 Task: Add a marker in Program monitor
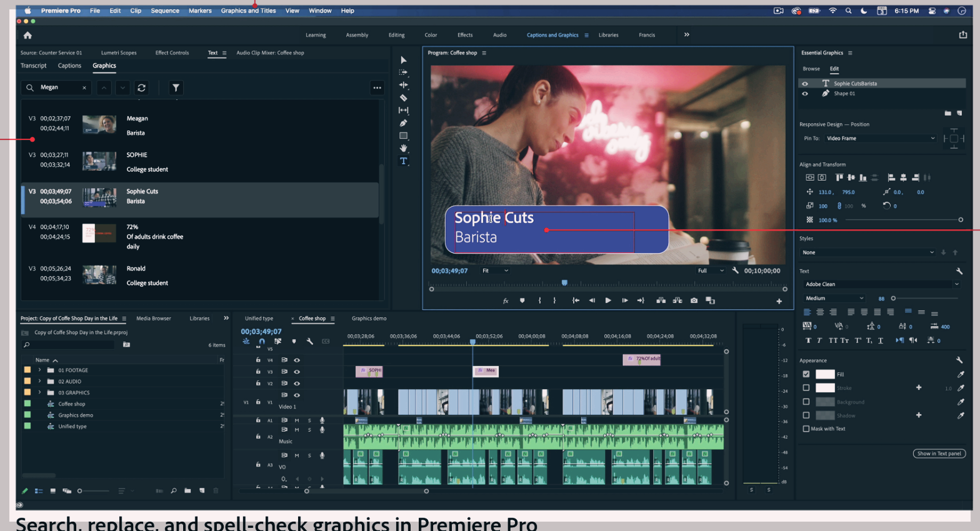(522, 300)
